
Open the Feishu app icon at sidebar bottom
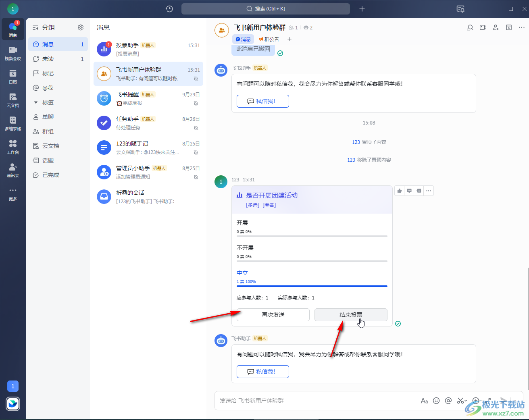[x=13, y=404]
